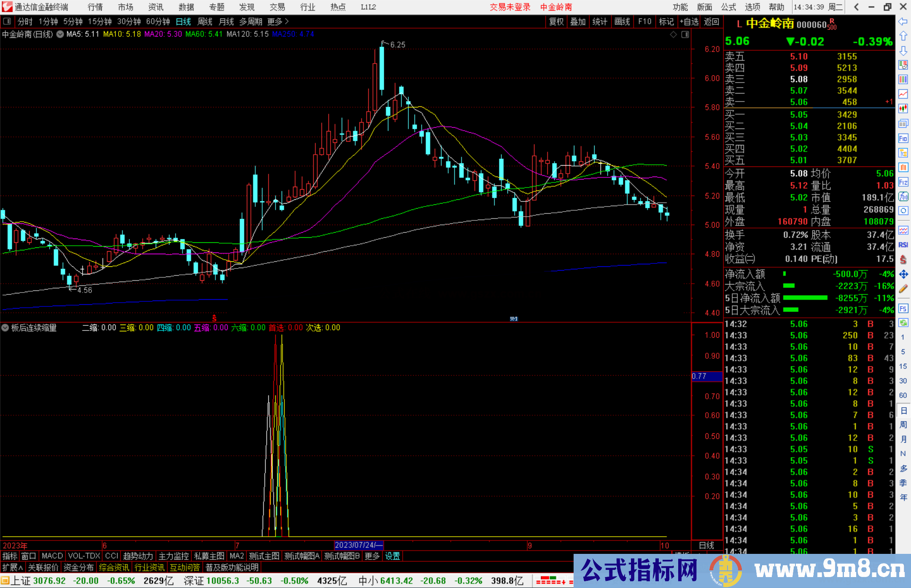Toggle side panel icon near chart top-right
This screenshot has width=911, height=588.
[685, 35]
